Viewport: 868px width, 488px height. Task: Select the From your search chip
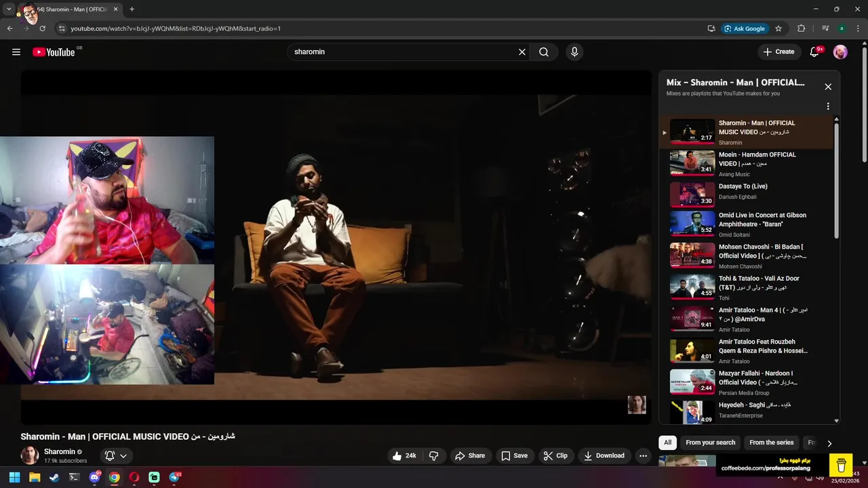tap(710, 443)
